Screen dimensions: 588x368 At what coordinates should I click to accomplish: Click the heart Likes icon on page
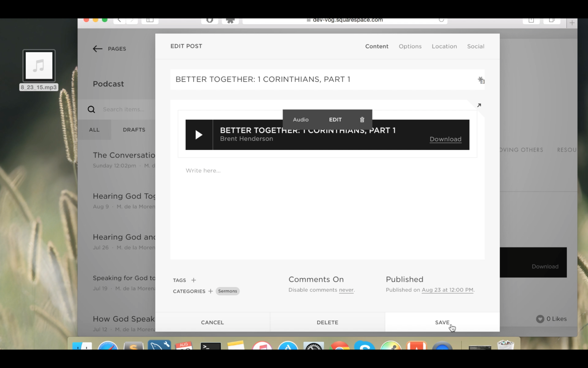[x=540, y=319]
